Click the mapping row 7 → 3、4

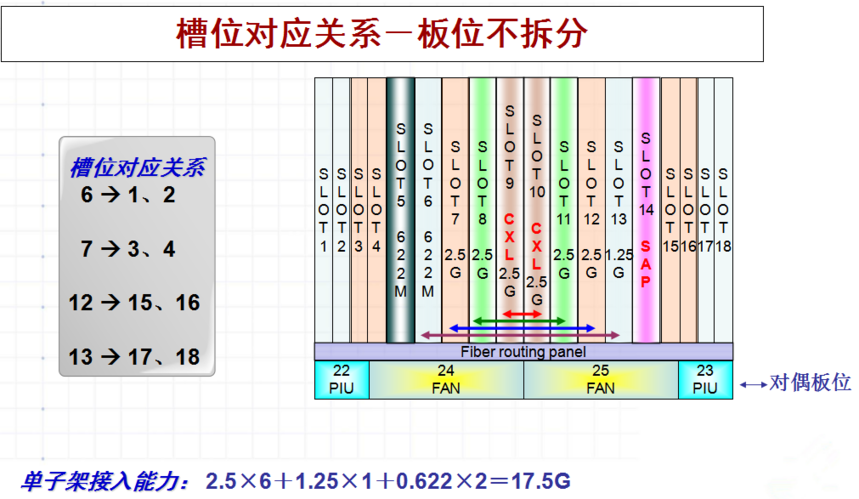point(128,249)
